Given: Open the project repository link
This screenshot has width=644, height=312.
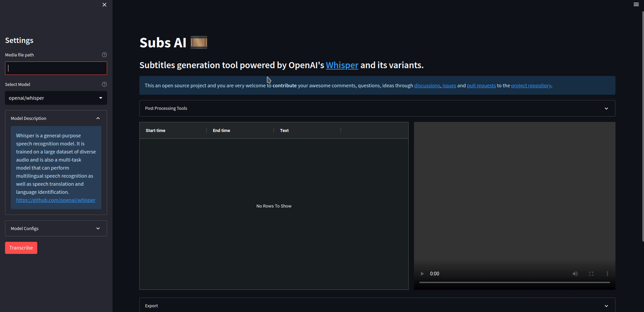Looking at the screenshot, I should pyautogui.click(x=531, y=86).
